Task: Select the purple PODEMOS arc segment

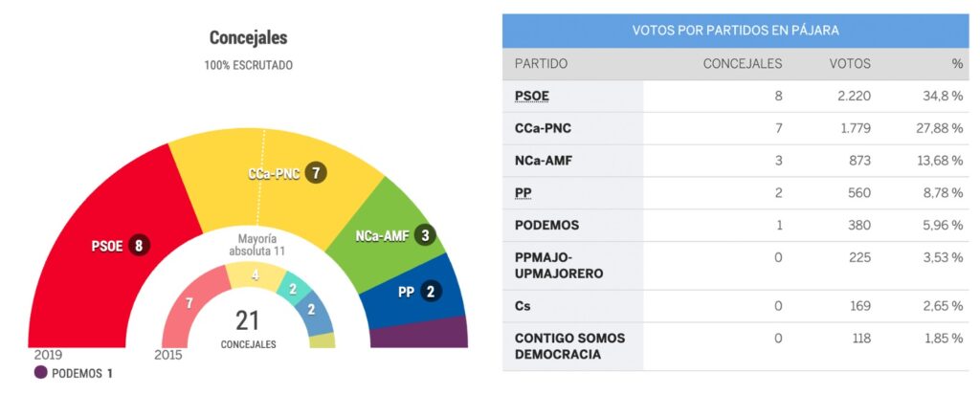Action: 419,334
